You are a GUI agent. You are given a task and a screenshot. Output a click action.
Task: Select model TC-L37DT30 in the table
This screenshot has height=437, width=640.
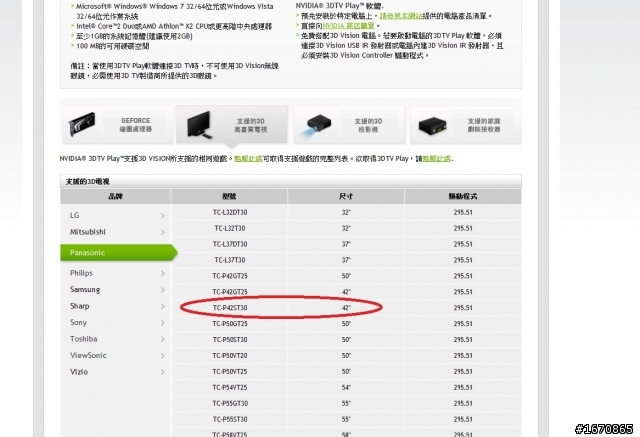pyautogui.click(x=230, y=244)
